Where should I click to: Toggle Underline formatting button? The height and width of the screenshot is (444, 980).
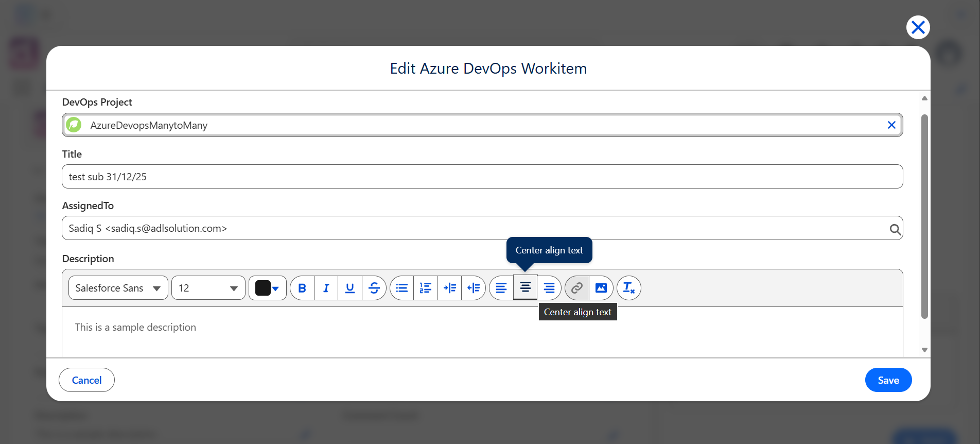350,288
